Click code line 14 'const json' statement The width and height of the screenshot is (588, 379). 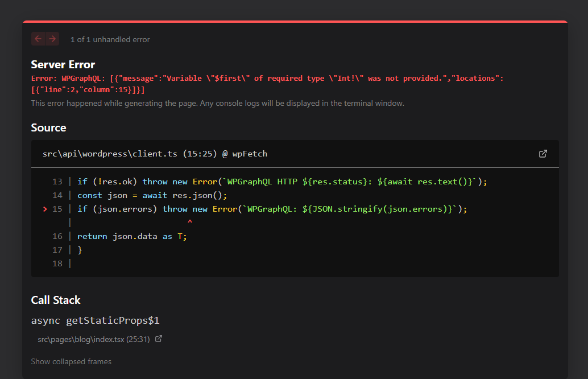coord(152,195)
